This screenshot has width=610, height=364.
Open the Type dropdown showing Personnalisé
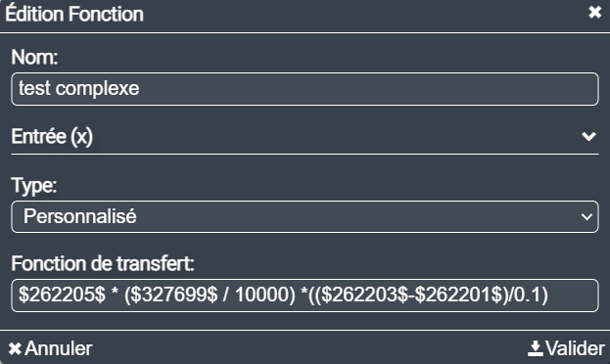pyautogui.click(x=305, y=217)
